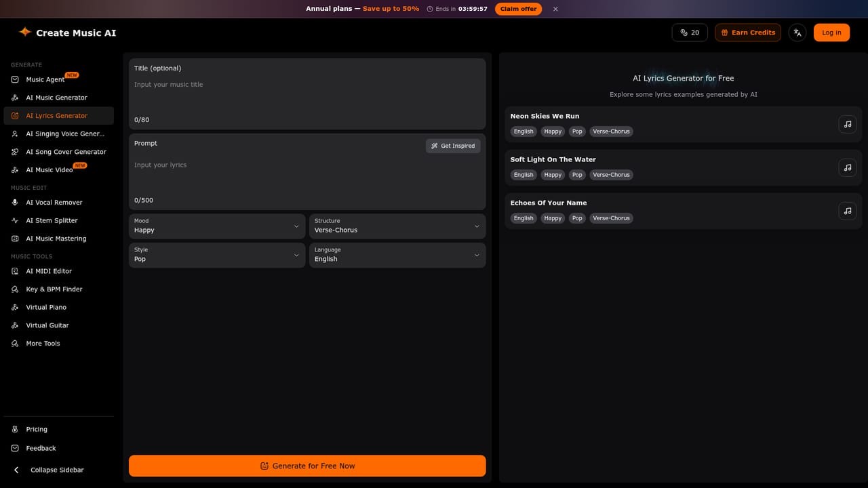Click the Get Inspired button
This screenshot has width=868, height=488.
[x=453, y=146]
